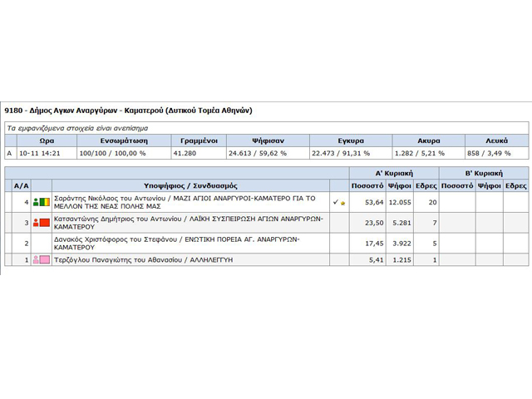This screenshot has width=532, height=399.
Task: Click the Υποψήφιος / Συνδυασμός column header
Action: tap(190, 185)
